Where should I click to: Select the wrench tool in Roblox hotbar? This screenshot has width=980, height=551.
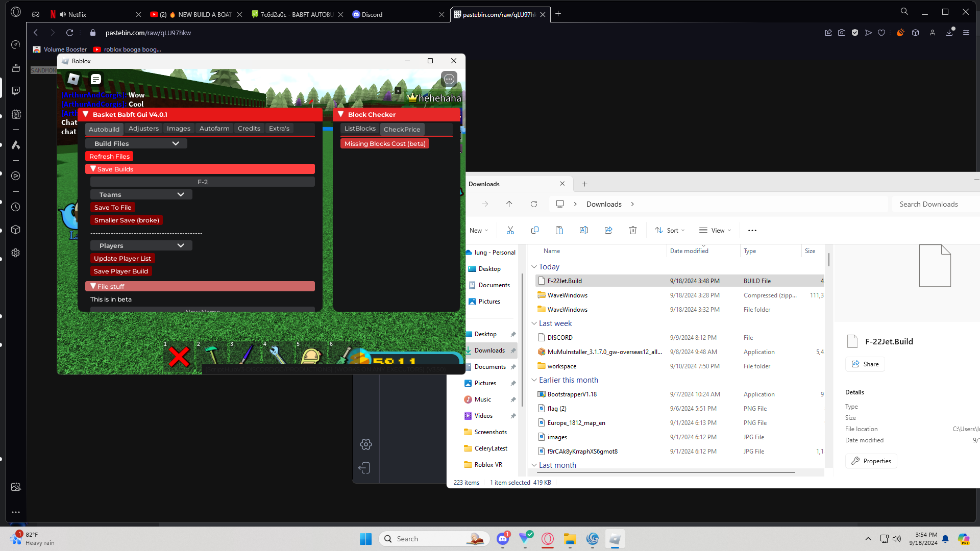coord(277,355)
